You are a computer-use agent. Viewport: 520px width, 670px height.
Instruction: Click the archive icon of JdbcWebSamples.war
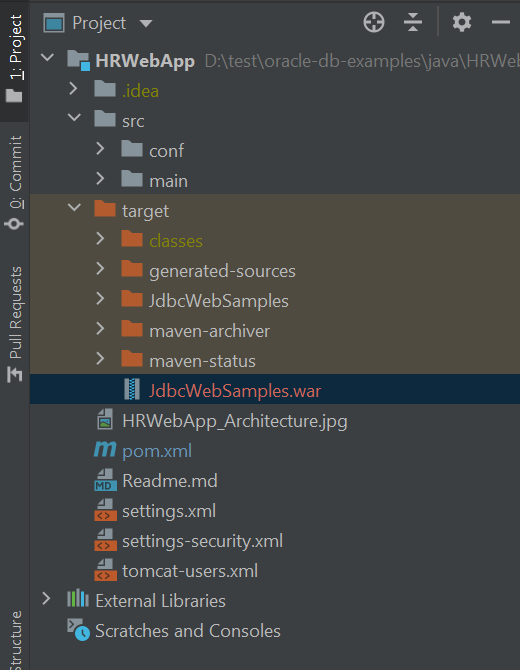point(132,389)
